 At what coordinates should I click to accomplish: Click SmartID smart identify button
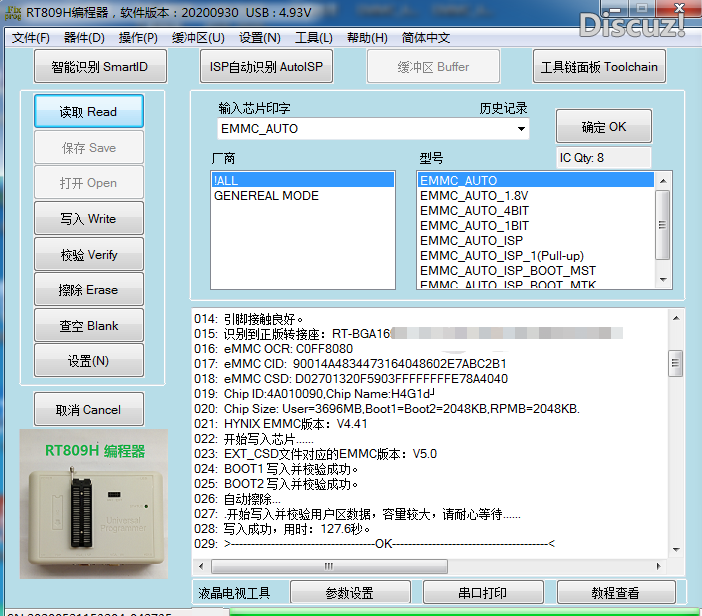(x=99, y=67)
